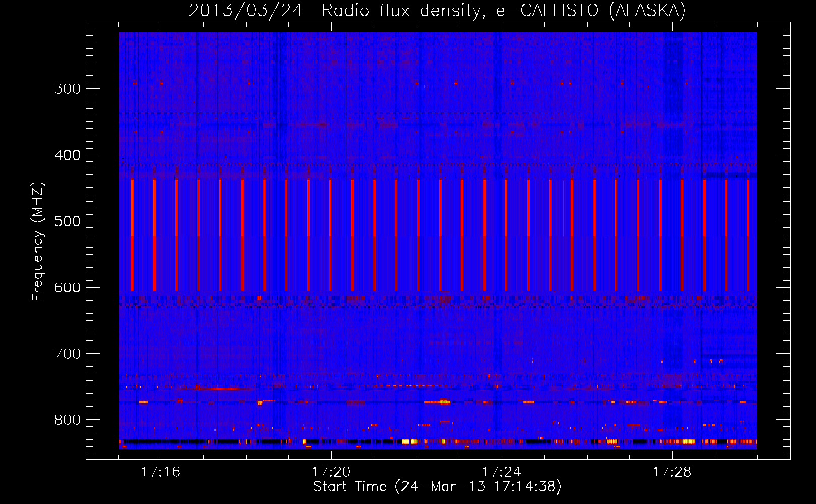
Task: Click the plot title mentioning e-CALLISTO (ALASKA)
Action: point(437,10)
